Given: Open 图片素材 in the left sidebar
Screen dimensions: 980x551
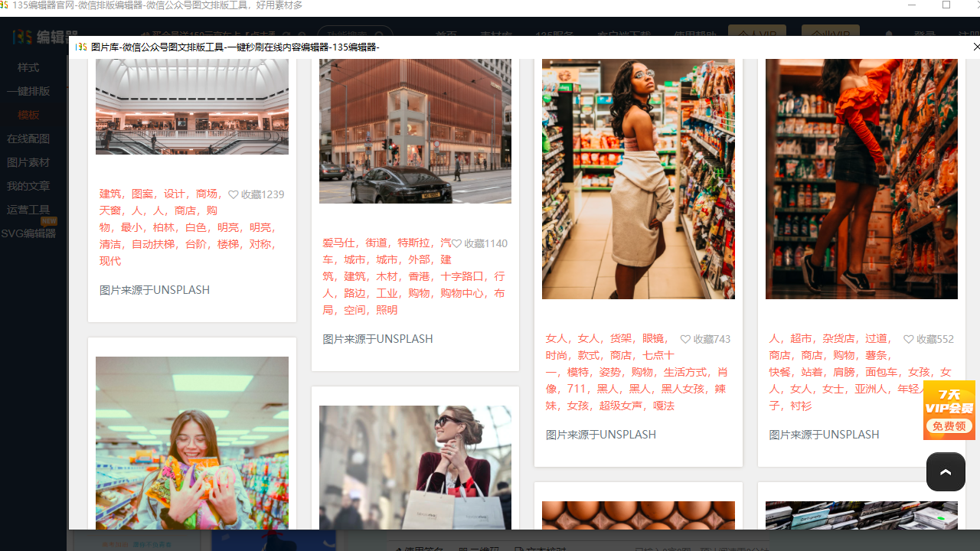Looking at the screenshot, I should tap(28, 162).
